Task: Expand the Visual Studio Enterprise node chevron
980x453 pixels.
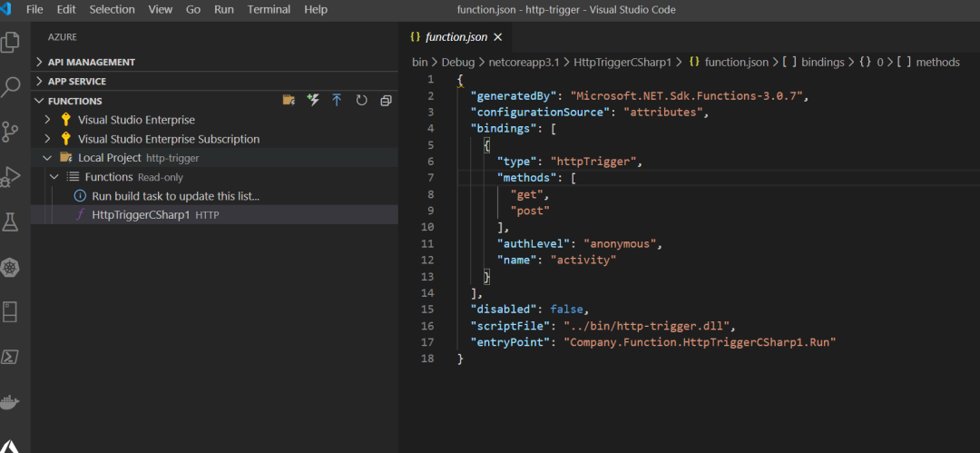Action: pyautogui.click(x=47, y=120)
